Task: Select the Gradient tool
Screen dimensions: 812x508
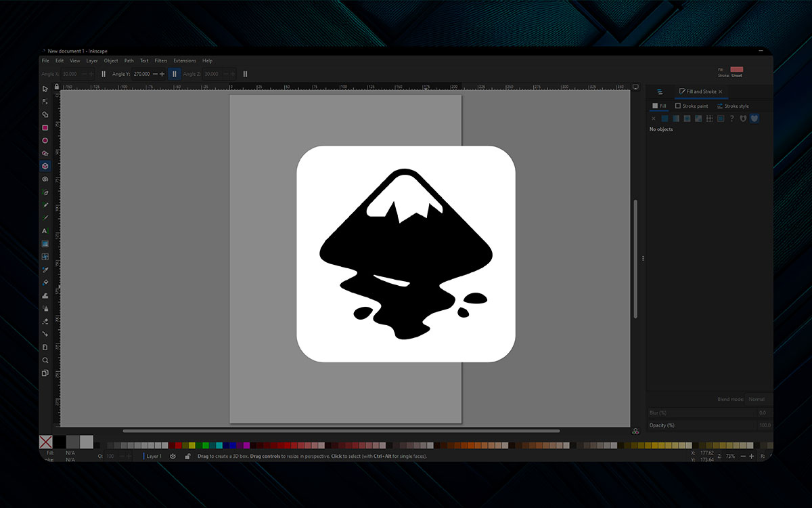Action: 45,244
